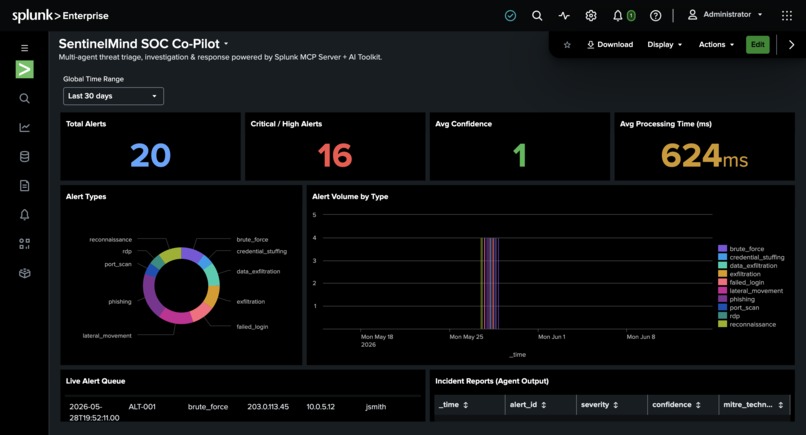Screen dimensions: 806x435
Task: Mark dashboard as favorite with star icon
Action: [x=567, y=45]
